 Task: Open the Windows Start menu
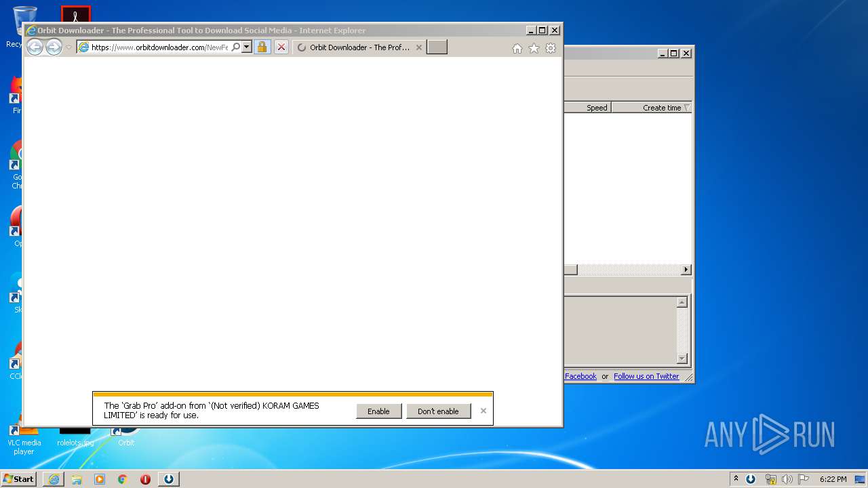pyautogui.click(x=19, y=479)
